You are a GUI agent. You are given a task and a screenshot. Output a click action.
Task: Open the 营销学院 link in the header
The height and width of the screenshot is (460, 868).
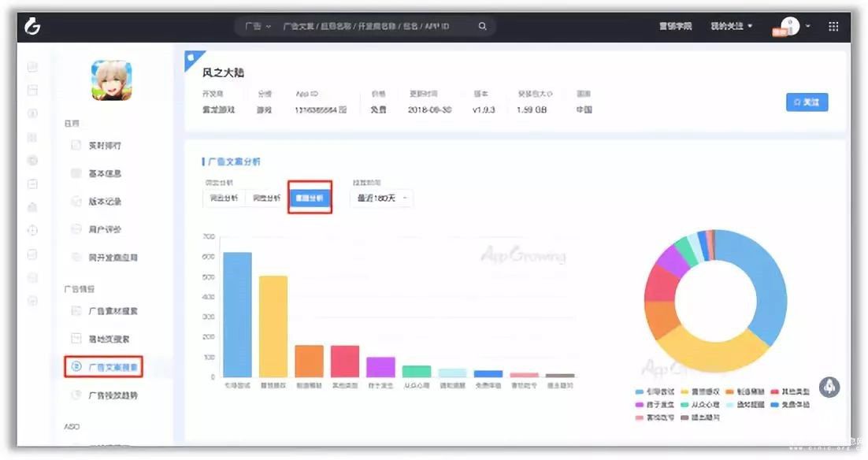tap(675, 26)
